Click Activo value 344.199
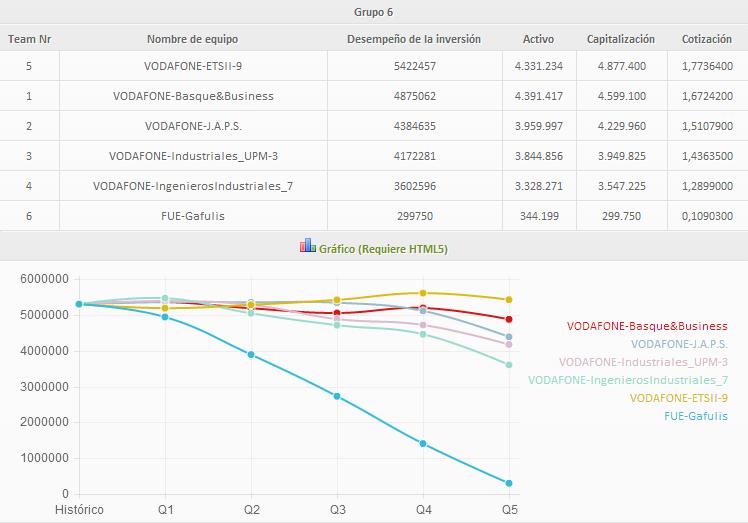This screenshot has width=748, height=523. pos(539,216)
